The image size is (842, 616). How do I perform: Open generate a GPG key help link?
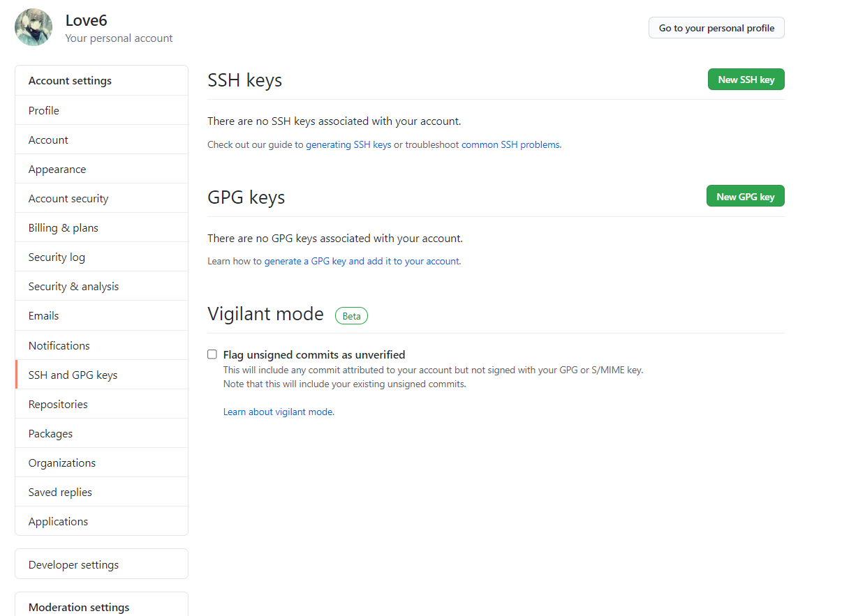362,262
